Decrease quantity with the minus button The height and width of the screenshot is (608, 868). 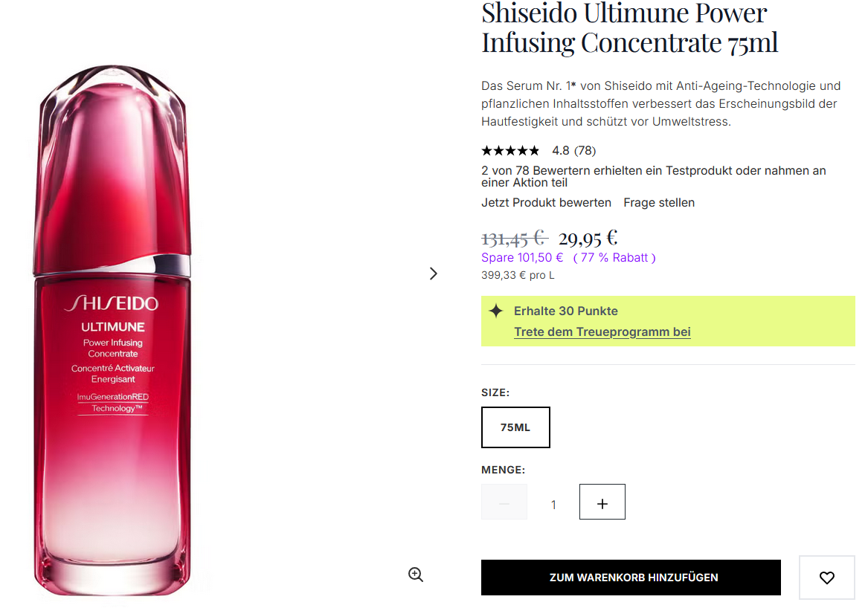click(x=504, y=504)
